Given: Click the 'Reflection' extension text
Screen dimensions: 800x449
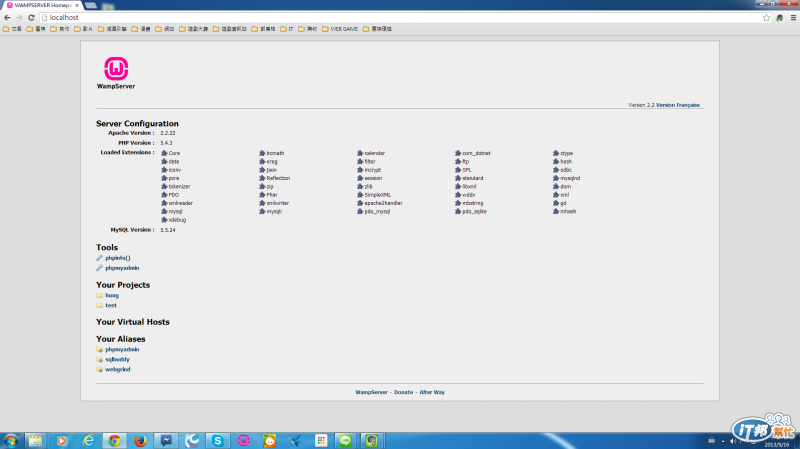Looking at the screenshot, I should 278,178.
